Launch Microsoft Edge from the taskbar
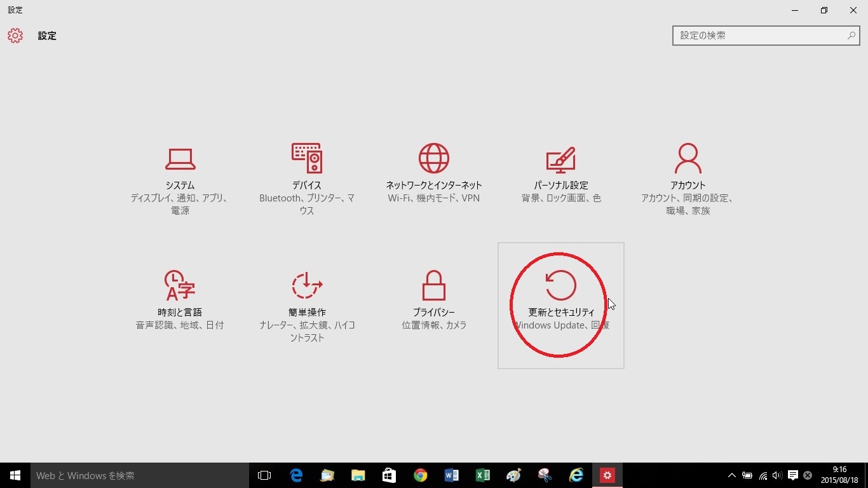 (x=296, y=475)
